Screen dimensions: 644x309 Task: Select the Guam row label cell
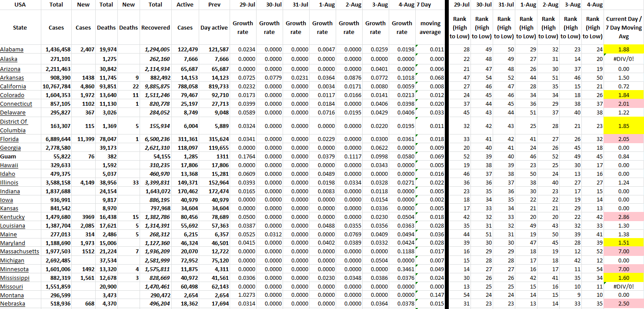(x=8, y=157)
